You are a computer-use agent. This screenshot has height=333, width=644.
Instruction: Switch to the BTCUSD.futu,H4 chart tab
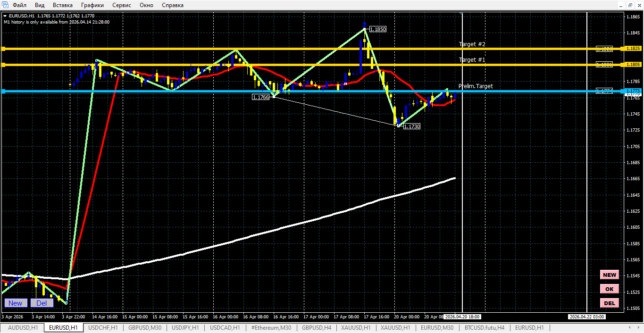pos(485,328)
